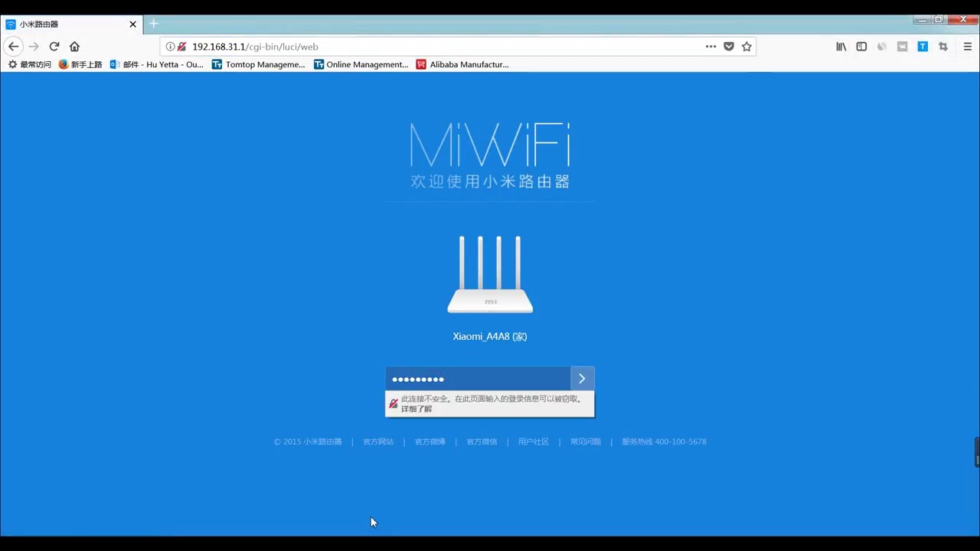The width and height of the screenshot is (980, 551).
Task: Click 详细了解 in the insecure warning
Action: pyautogui.click(x=416, y=409)
